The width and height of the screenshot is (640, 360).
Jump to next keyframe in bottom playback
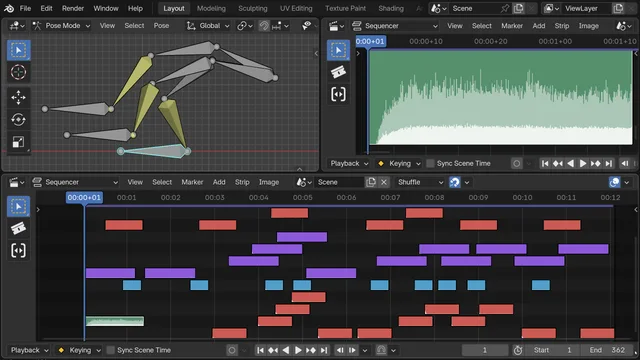pos(311,350)
